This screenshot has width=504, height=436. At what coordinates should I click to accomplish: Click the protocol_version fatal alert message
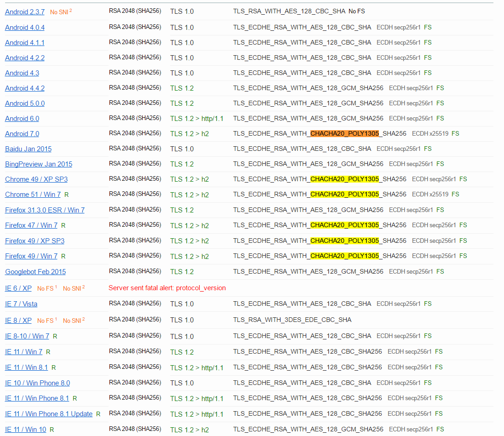click(167, 288)
